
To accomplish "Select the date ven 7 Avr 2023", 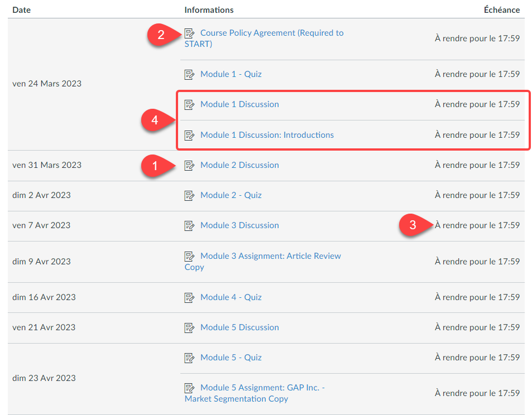I will click(x=41, y=225).
